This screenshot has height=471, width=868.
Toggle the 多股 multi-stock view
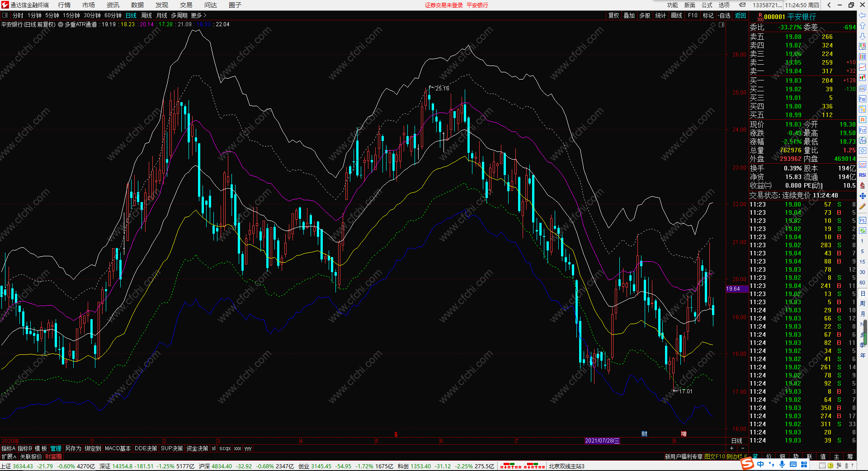[645, 15]
